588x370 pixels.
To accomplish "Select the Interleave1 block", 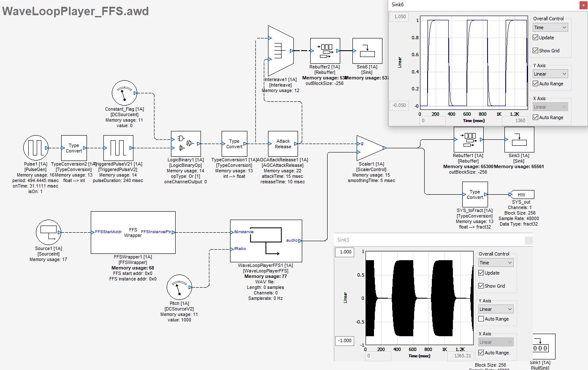I will [280, 51].
